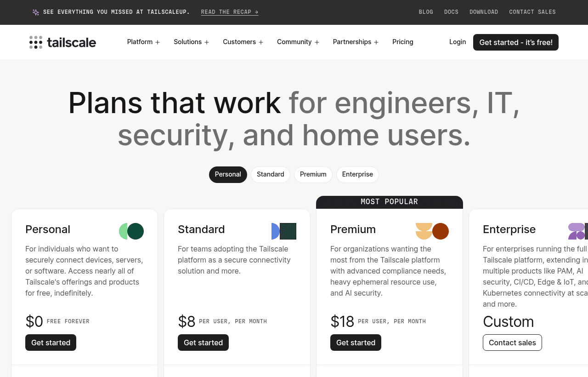The image size is (588, 377).
Task: Click the tailscale wordmark text
Action: 71,42
